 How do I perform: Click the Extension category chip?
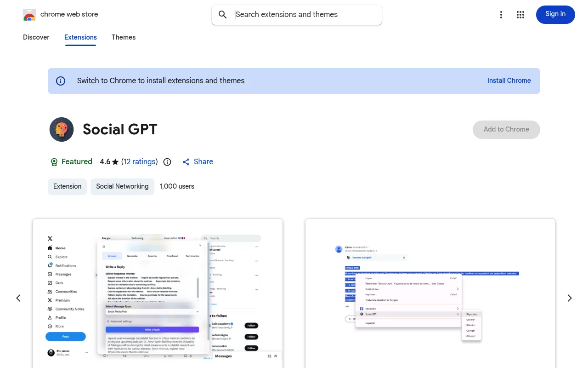pos(67,186)
